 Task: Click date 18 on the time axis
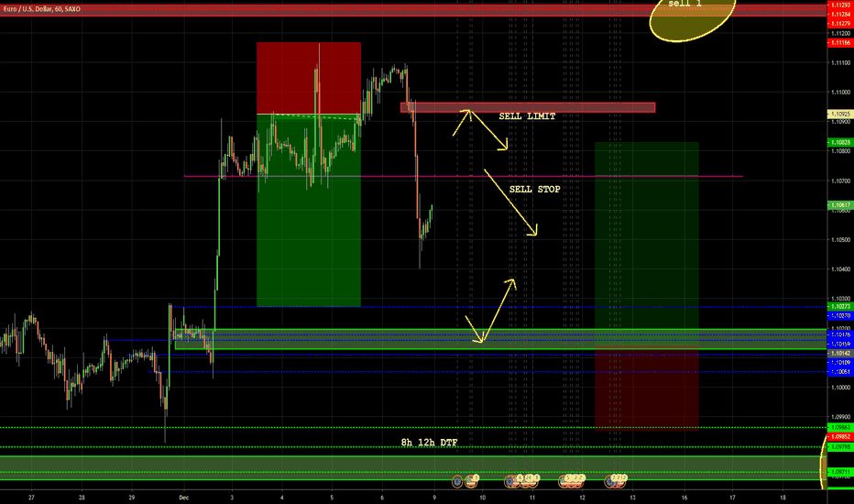coord(783,498)
